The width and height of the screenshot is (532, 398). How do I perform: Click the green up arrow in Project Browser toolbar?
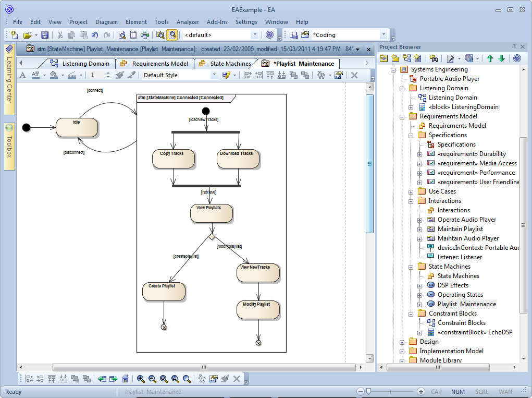(489, 58)
